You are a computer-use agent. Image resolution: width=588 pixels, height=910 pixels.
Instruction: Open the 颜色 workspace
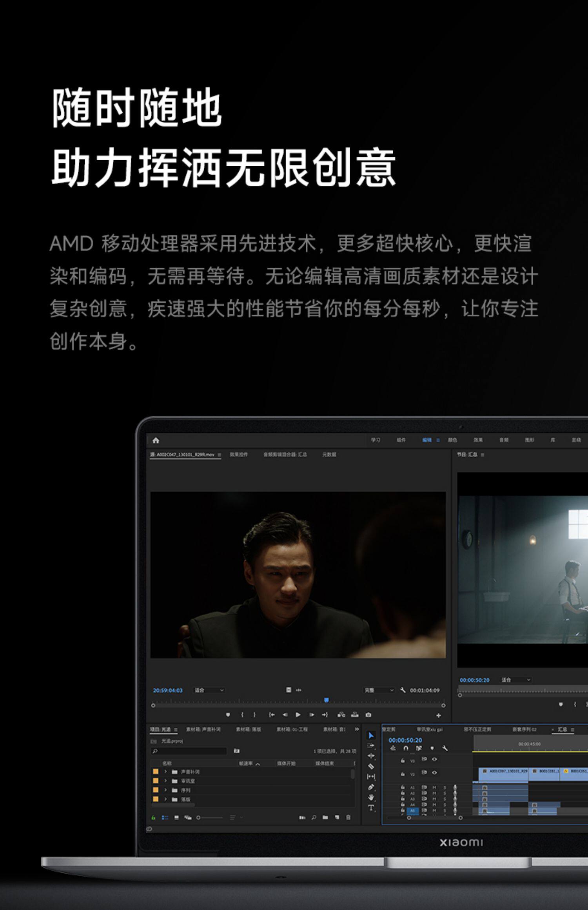(x=452, y=440)
